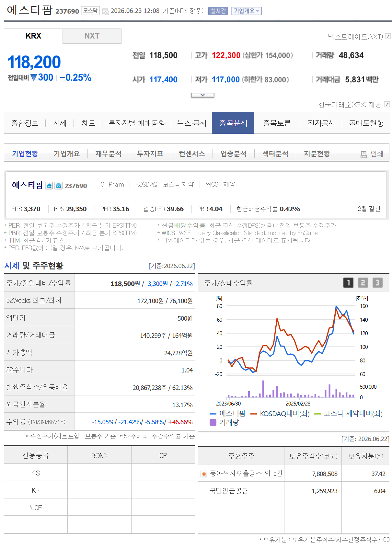Click the 외국인지분율 value 13.17%
392x548 pixels.
[x=182, y=405]
